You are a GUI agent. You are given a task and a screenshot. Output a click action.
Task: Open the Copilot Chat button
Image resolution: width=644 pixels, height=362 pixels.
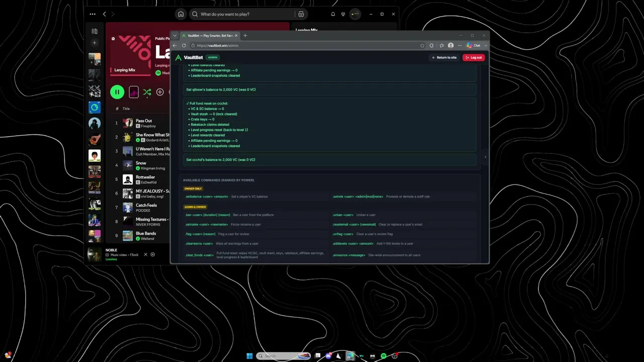coord(474,45)
